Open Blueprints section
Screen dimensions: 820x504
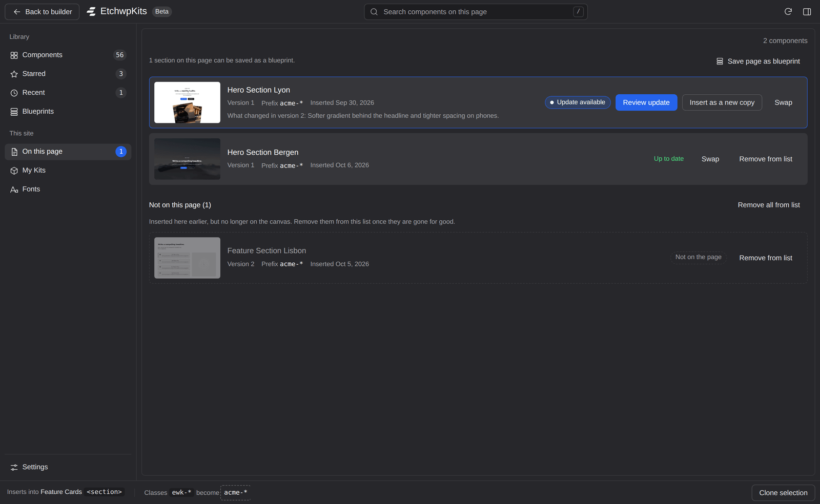pyautogui.click(x=68, y=112)
